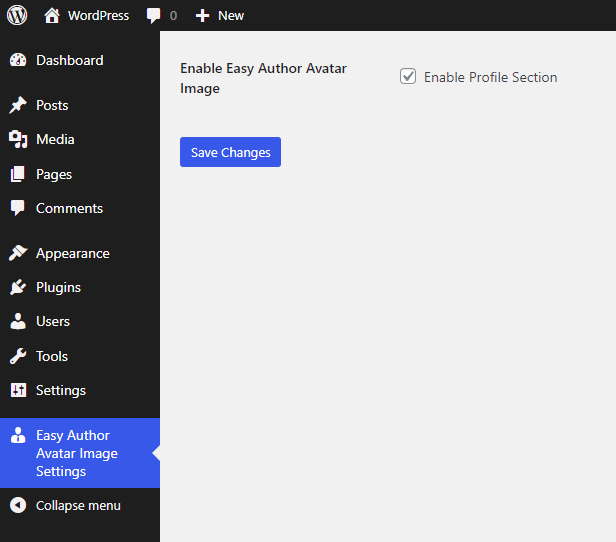The image size is (616, 542).
Task: Click the Tools wrench icon
Action: pos(18,356)
